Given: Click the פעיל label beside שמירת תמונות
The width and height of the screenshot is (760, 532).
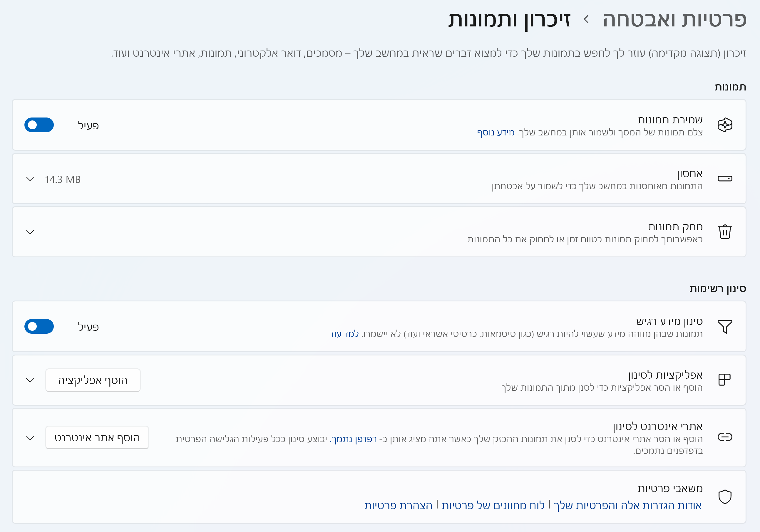Looking at the screenshot, I should coord(88,125).
